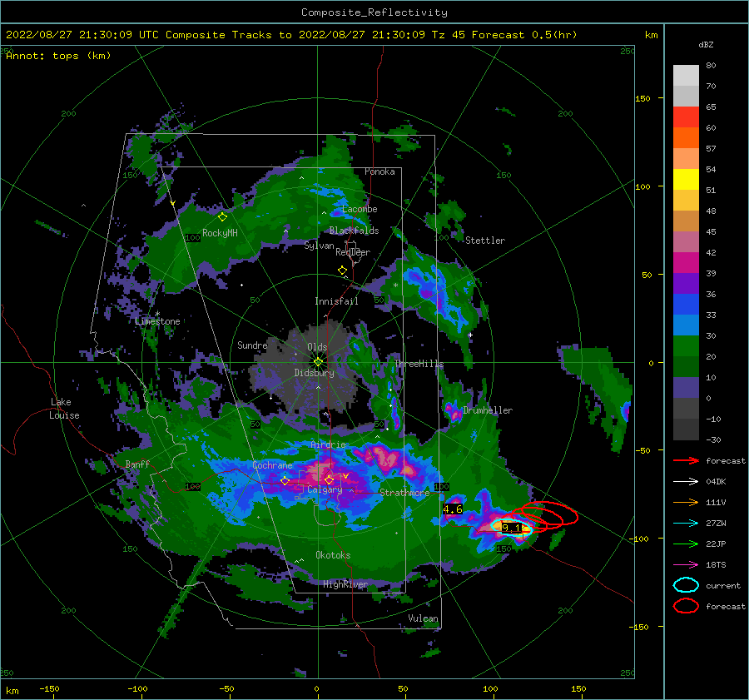
Task: Click the ThreeHills label
Action: point(419,364)
